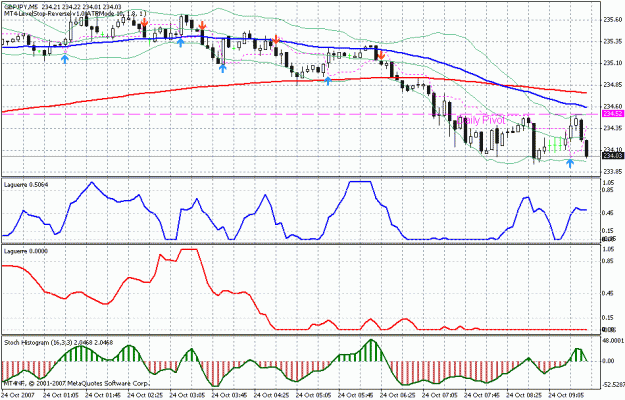Viewport: 625px width, 400px height.
Task: Click the 24 Oct 04:25 time label
Action: click(x=270, y=395)
